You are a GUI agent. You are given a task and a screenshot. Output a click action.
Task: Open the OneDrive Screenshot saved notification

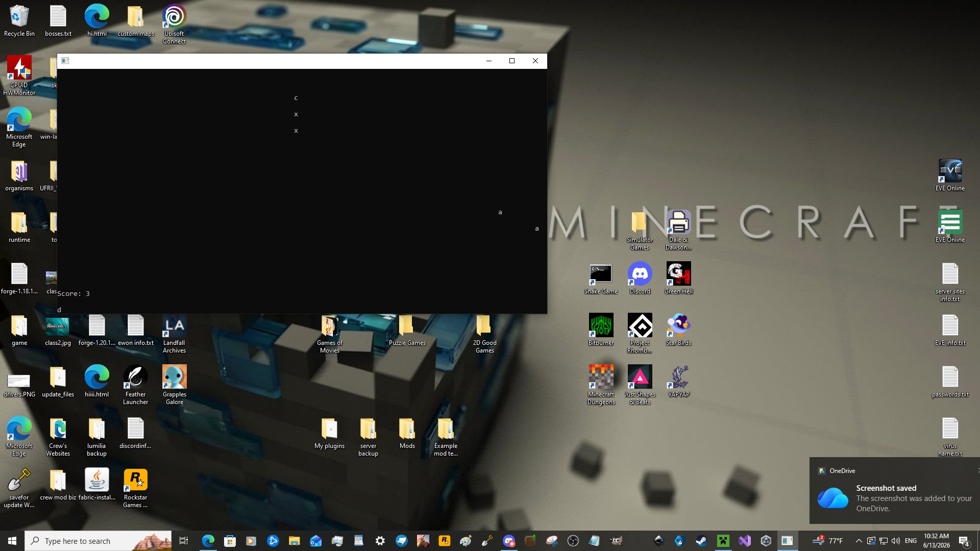coord(894,491)
